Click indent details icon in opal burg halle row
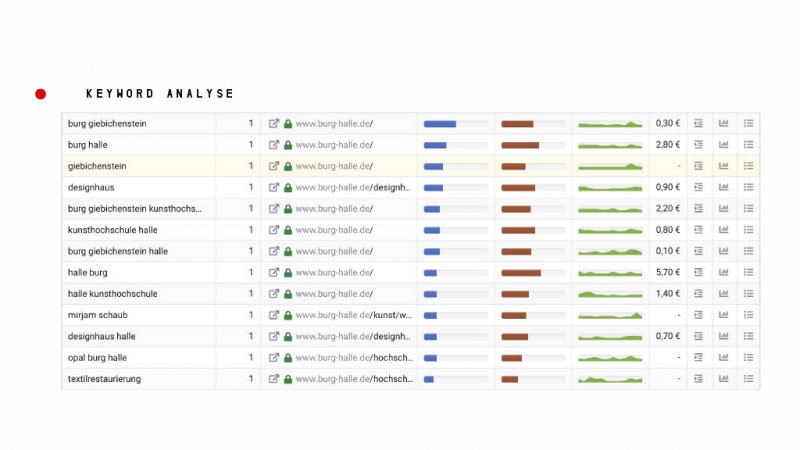This screenshot has width=800, height=450. click(699, 357)
